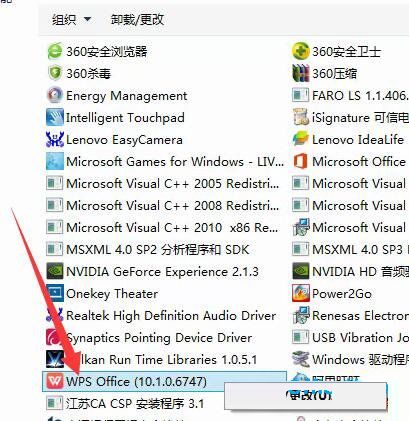Click the Windows 驱动程序 icon
This screenshot has height=421, width=409.
click(x=300, y=359)
